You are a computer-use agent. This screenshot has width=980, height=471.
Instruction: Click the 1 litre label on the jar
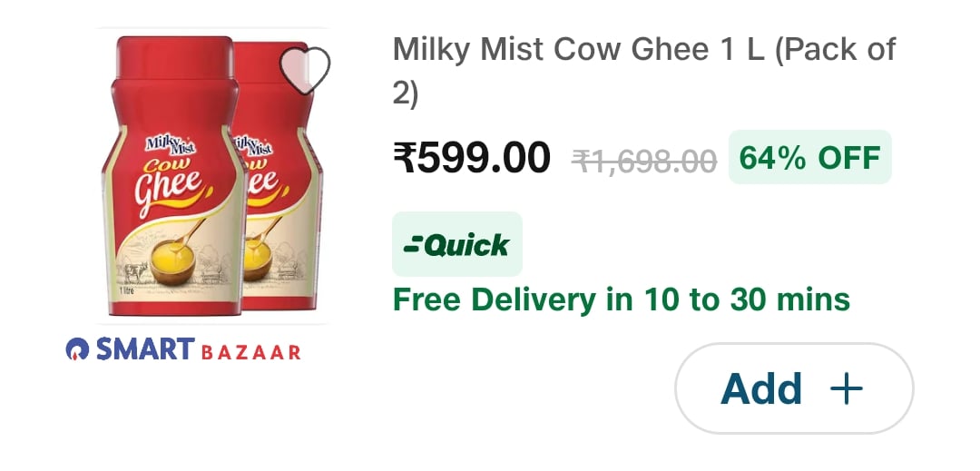(x=128, y=291)
